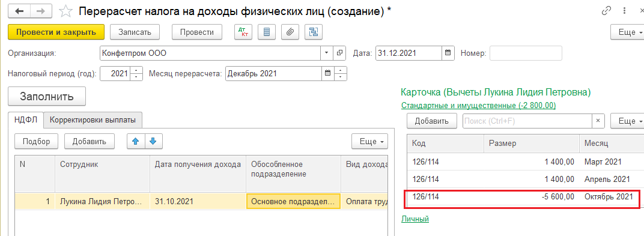Focus the Организация input field

click(x=210, y=53)
